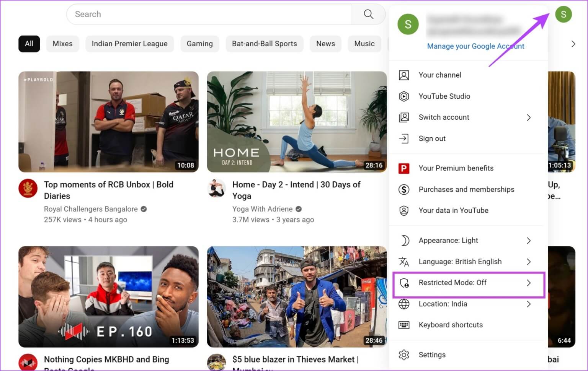Open Royal Challengers Bangalore channel name
Image resolution: width=588 pixels, height=371 pixels.
[91, 209]
